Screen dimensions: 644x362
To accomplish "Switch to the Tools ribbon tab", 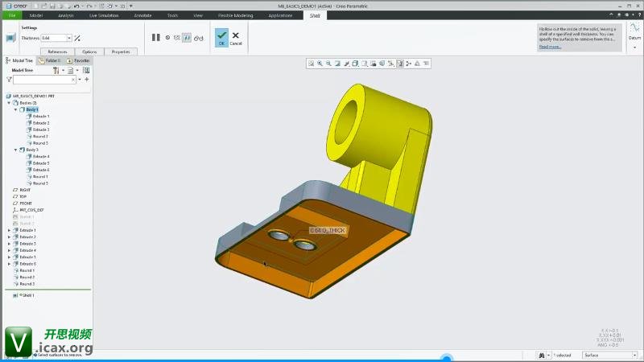I will coord(172,15).
